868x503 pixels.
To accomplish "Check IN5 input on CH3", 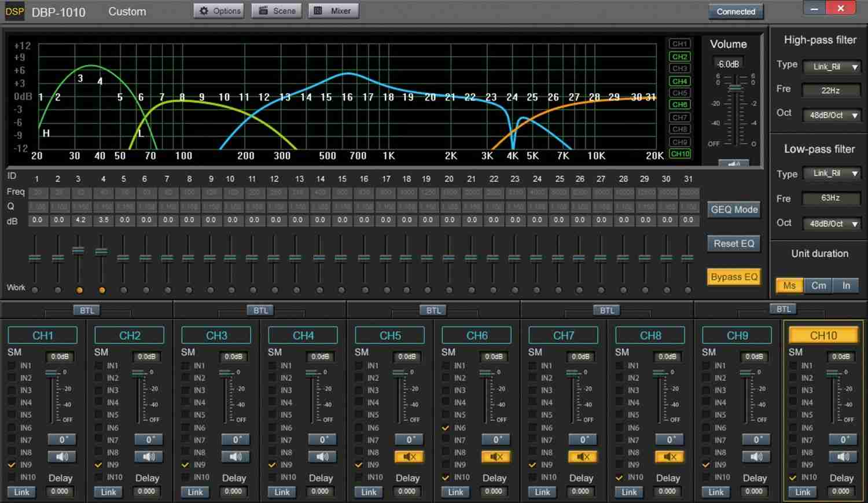I will [185, 414].
